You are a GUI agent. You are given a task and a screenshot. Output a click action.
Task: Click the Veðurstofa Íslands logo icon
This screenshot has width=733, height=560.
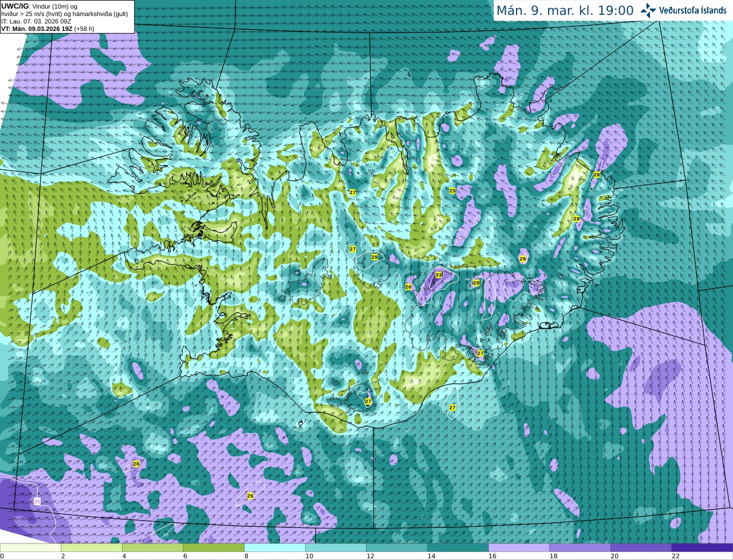tap(648, 10)
